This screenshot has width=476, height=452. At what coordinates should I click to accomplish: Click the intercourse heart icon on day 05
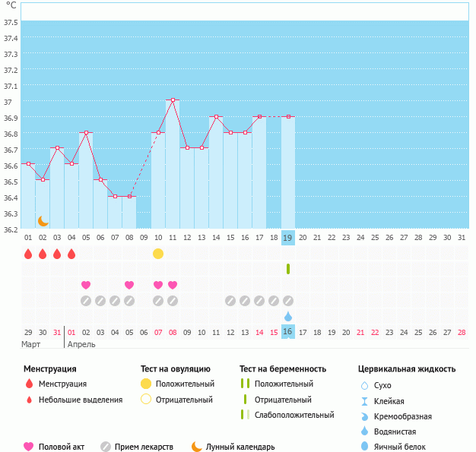click(x=86, y=285)
